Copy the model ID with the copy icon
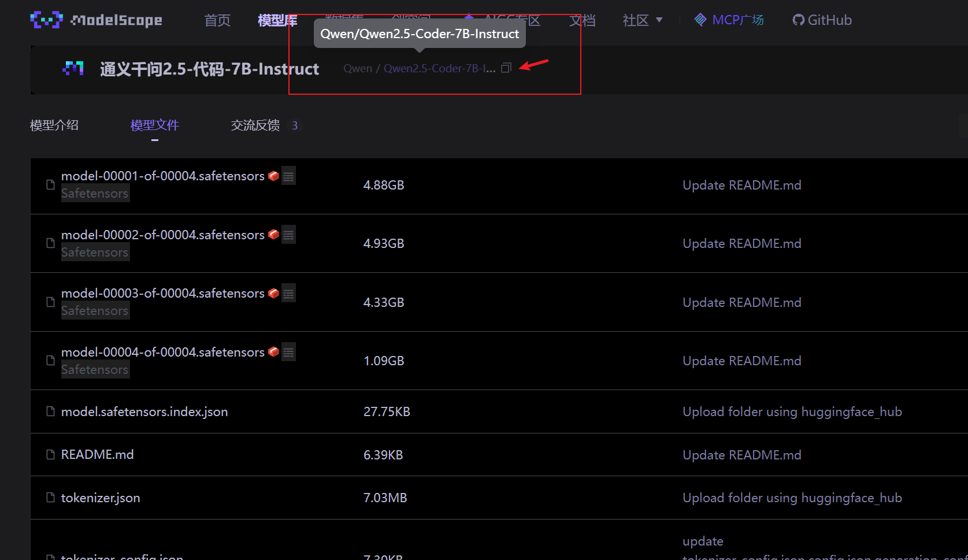Viewport: 968px width, 560px height. (506, 68)
